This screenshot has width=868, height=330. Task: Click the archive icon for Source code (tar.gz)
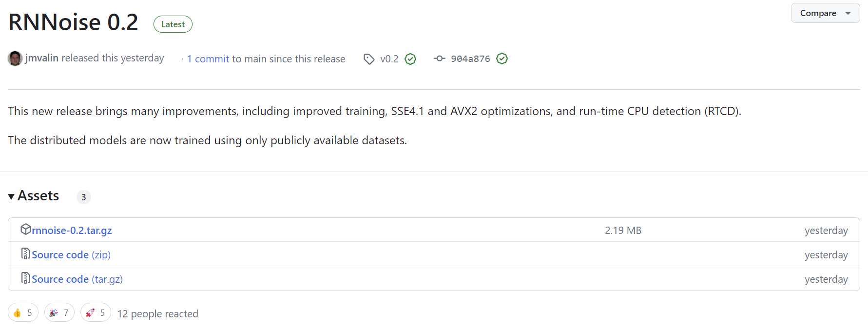pyautogui.click(x=25, y=278)
